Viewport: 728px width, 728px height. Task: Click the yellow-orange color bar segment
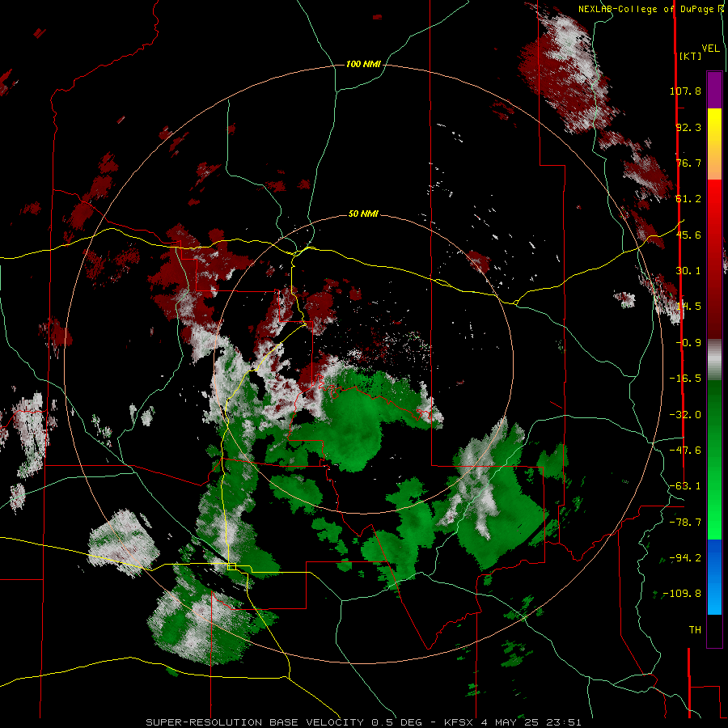coord(714,144)
